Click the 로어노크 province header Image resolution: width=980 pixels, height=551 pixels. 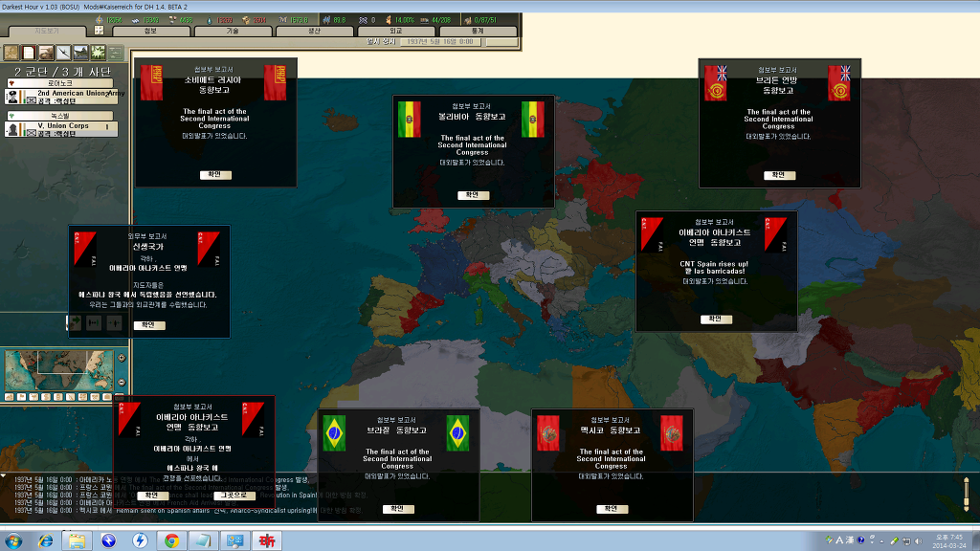click(60, 82)
